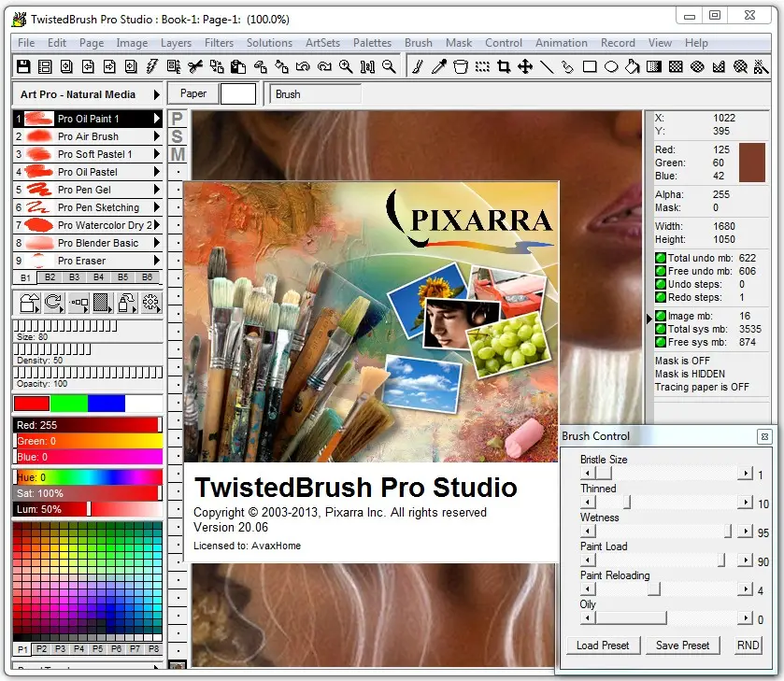This screenshot has width=784, height=681.
Task: Open the arrow beside Pro Eraser
Action: pyautogui.click(x=156, y=261)
